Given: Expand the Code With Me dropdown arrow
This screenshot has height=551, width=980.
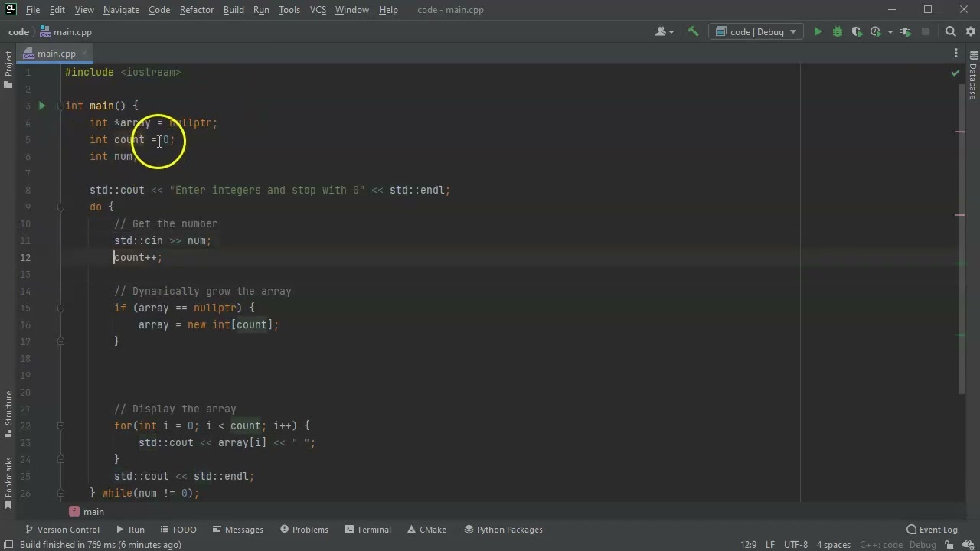Looking at the screenshot, I should [x=671, y=32].
